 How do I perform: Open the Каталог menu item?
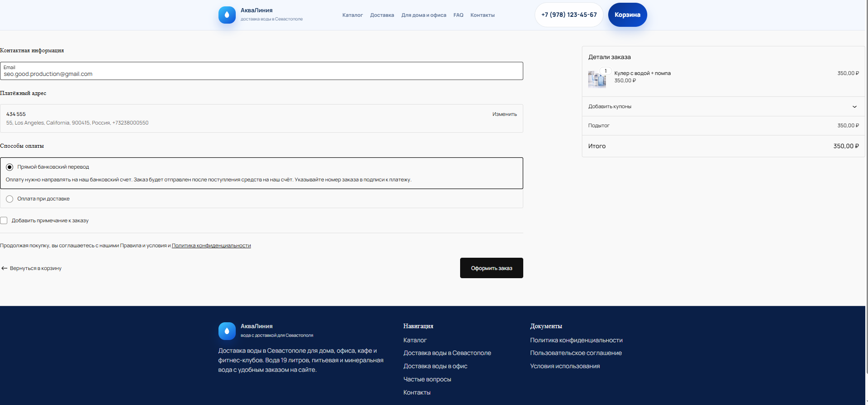(352, 15)
